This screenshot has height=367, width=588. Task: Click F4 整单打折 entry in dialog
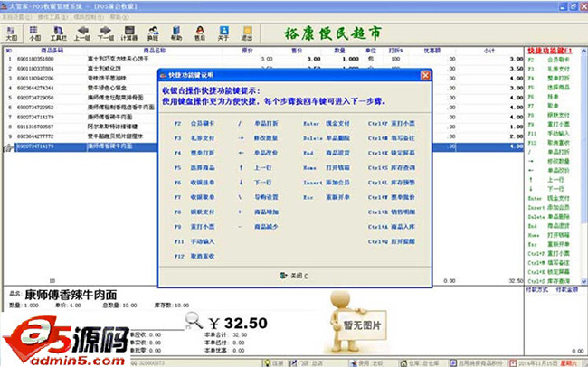[195, 153]
